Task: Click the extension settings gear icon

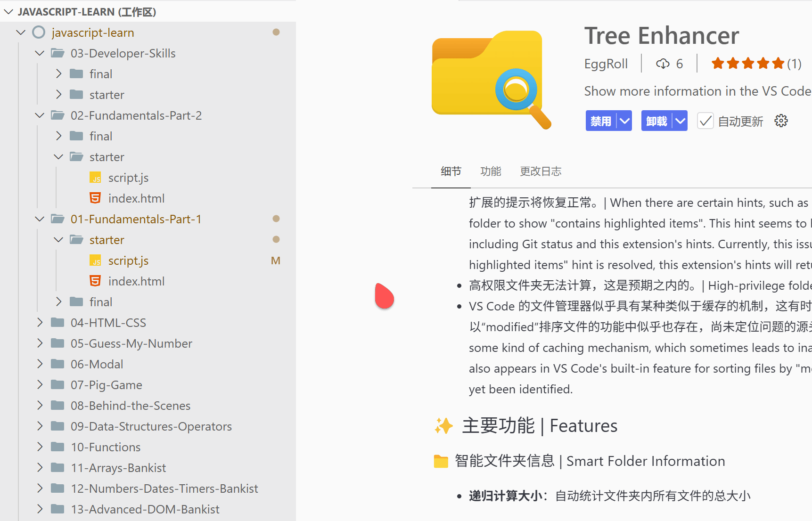Action: pyautogui.click(x=781, y=121)
